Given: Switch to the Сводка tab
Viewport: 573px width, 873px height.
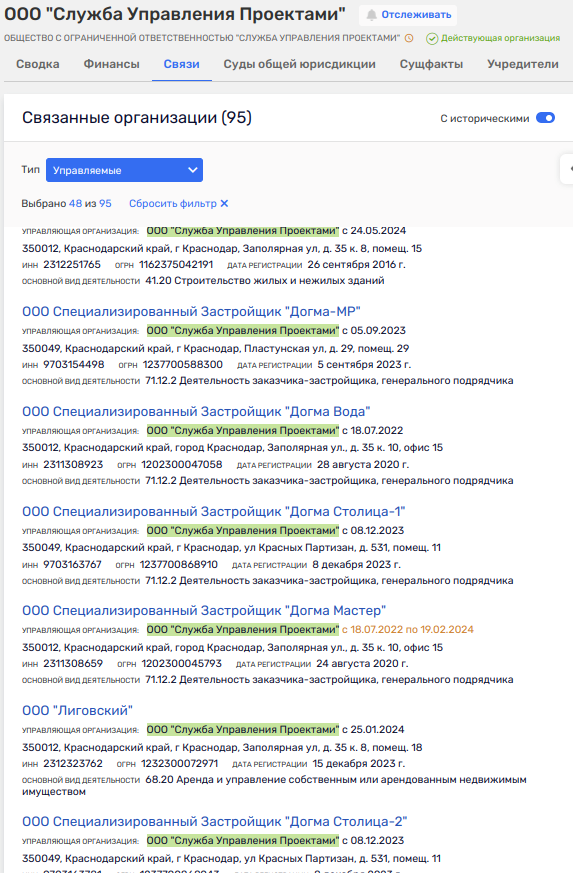Looking at the screenshot, I should click(37, 65).
